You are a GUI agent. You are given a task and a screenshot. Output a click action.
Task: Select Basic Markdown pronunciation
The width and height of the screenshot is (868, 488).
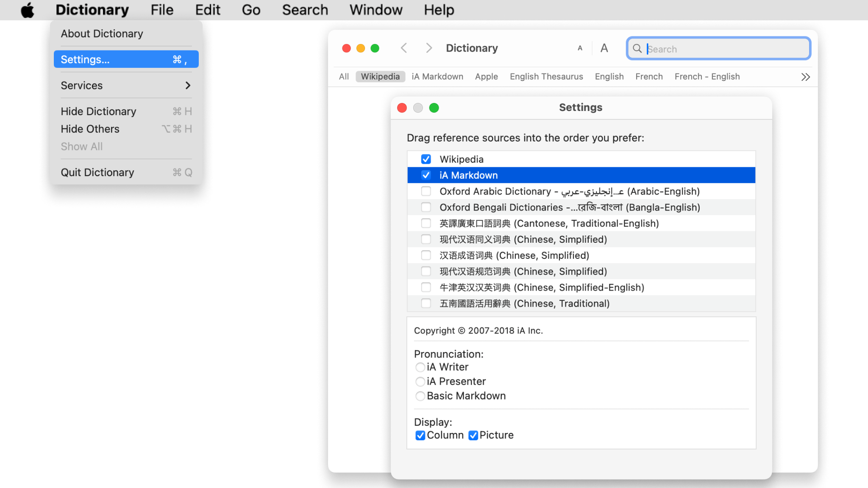(420, 396)
